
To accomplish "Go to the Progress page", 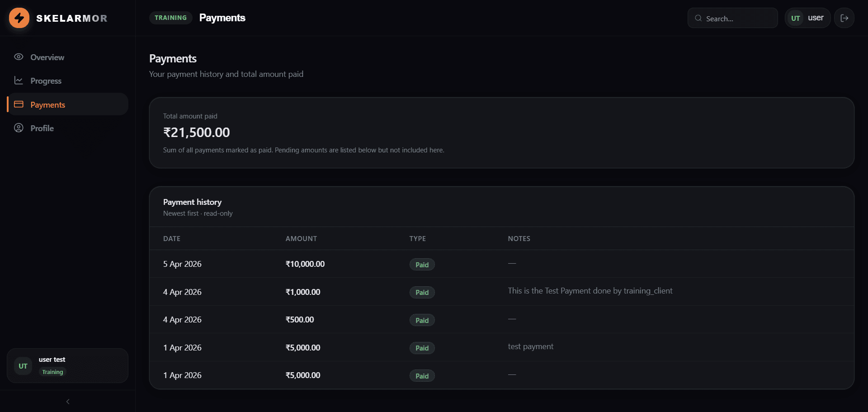I will (68, 81).
